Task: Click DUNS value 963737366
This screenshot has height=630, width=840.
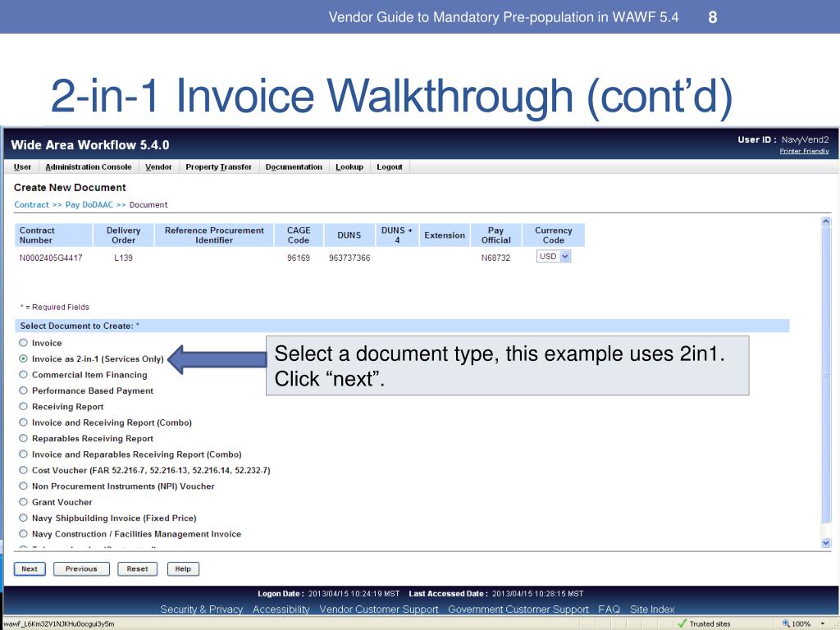Action: click(349, 258)
